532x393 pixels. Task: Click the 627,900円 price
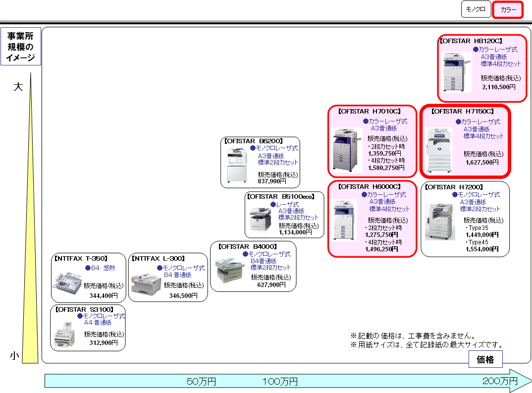click(x=271, y=285)
